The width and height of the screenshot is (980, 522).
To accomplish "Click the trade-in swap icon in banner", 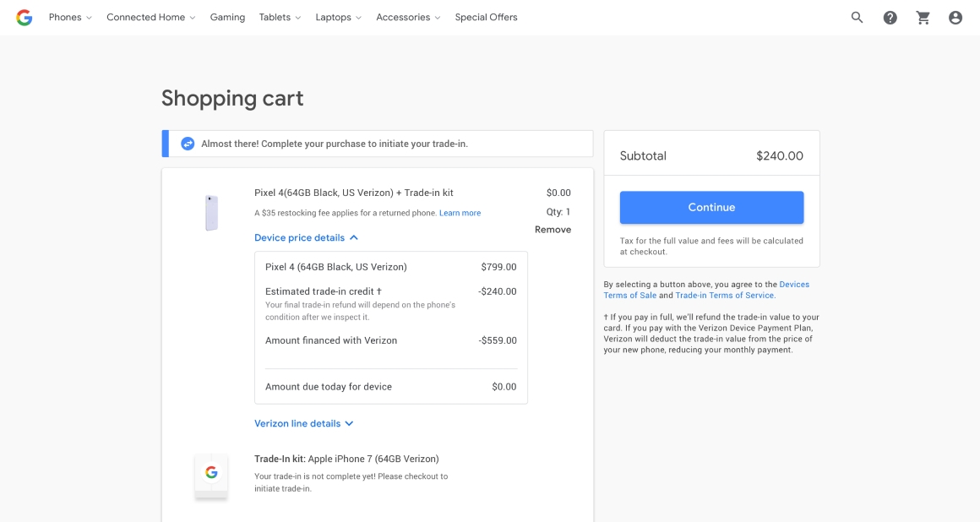I will pos(188,144).
